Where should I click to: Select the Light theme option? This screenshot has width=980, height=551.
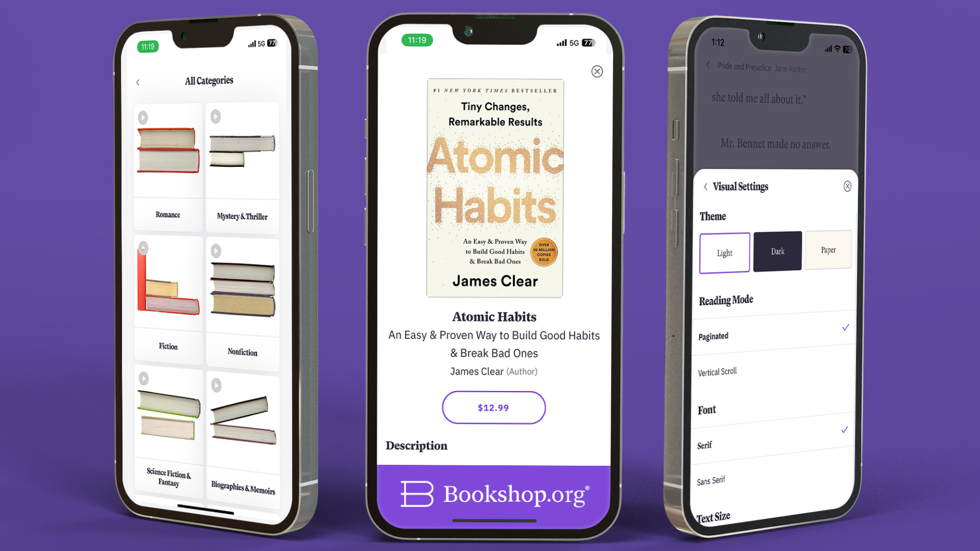[x=724, y=252]
